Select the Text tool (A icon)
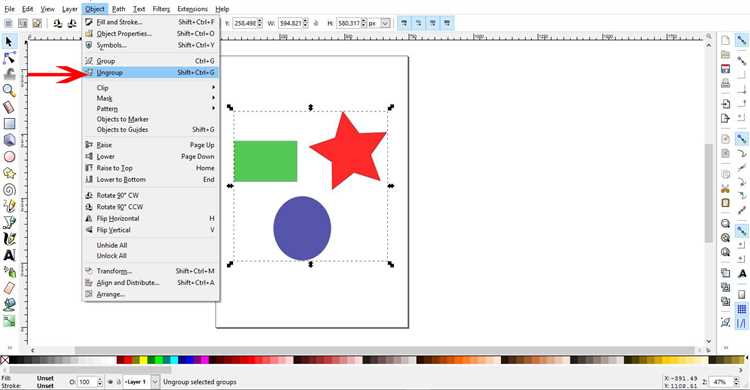 coord(9,255)
